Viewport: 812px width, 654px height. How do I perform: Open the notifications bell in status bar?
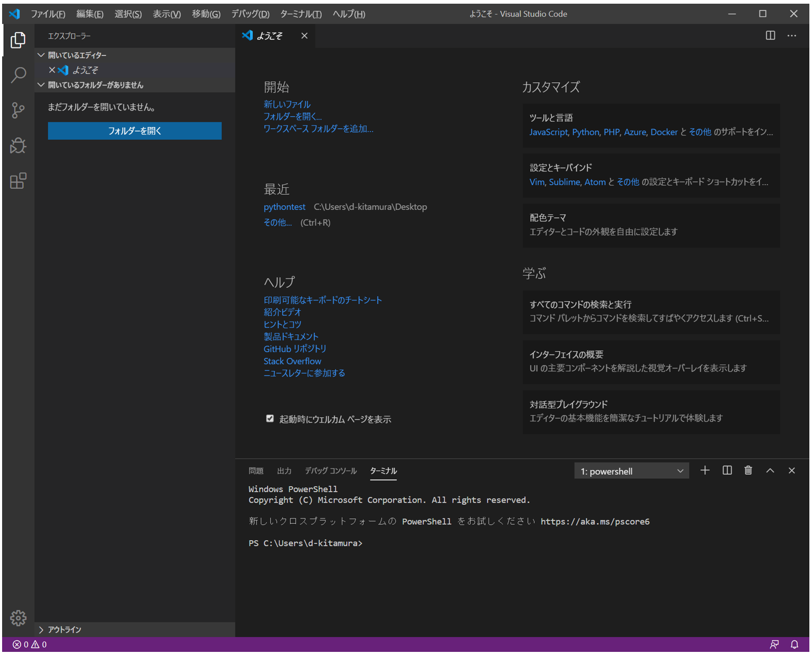point(795,645)
